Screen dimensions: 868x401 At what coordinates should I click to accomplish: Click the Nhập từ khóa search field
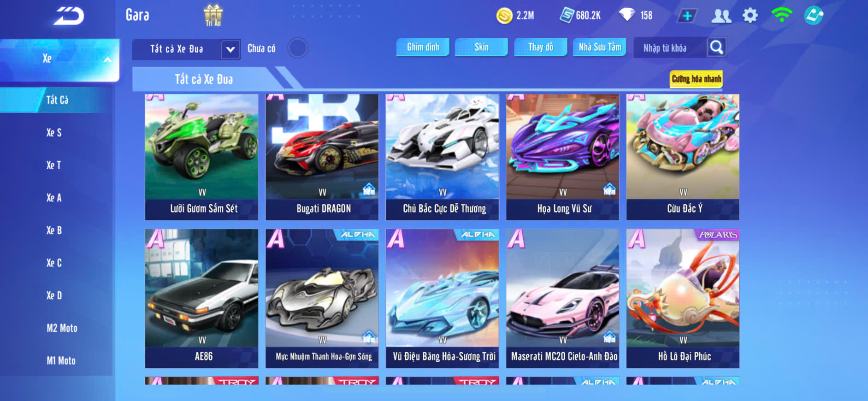[671, 47]
